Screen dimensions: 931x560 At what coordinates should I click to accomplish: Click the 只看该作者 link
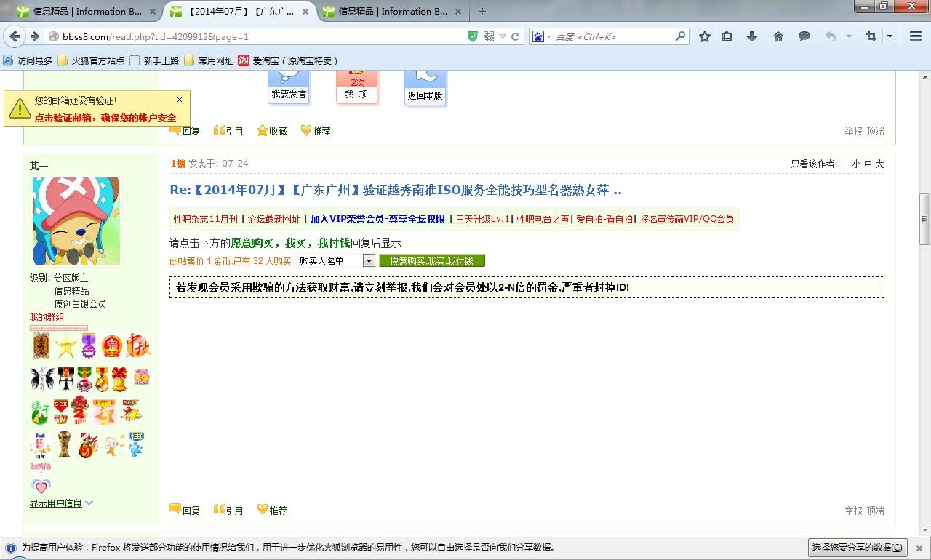pyautogui.click(x=812, y=164)
